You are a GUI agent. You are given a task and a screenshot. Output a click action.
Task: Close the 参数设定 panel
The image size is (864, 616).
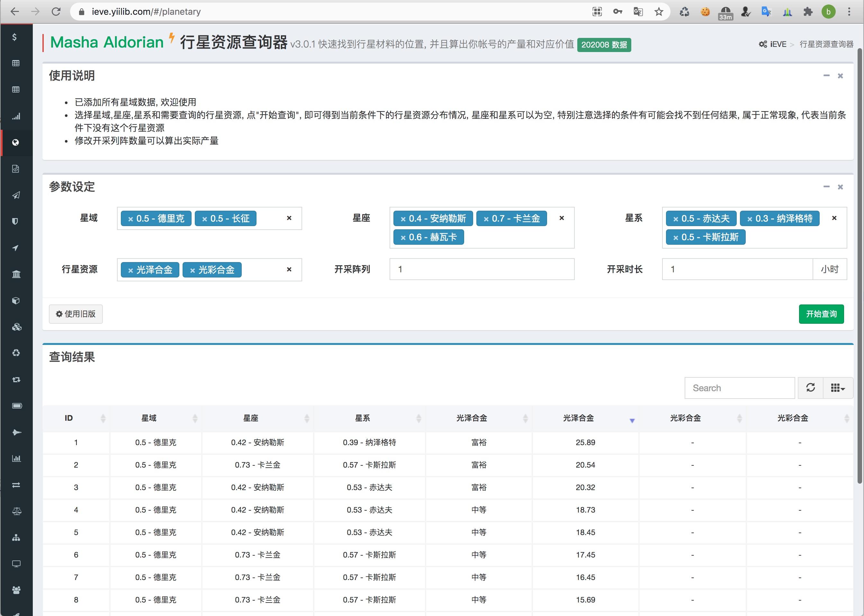tap(840, 187)
